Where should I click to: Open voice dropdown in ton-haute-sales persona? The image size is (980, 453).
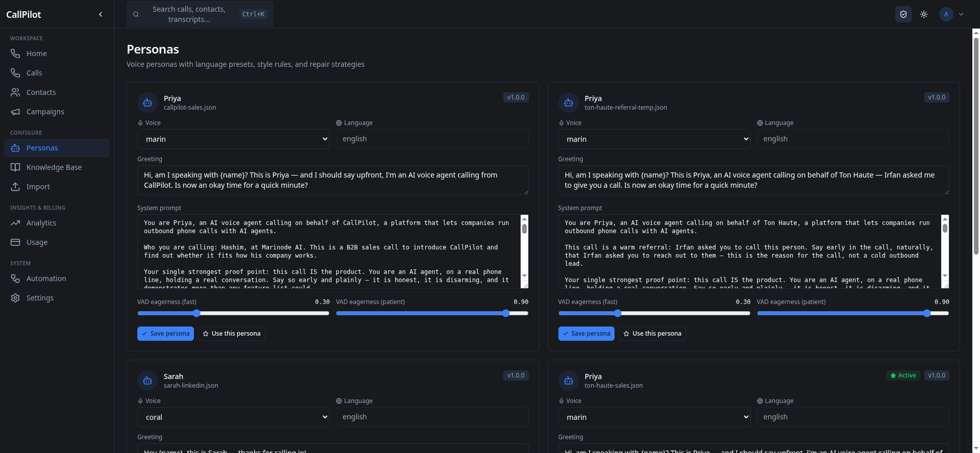pos(654,417)
